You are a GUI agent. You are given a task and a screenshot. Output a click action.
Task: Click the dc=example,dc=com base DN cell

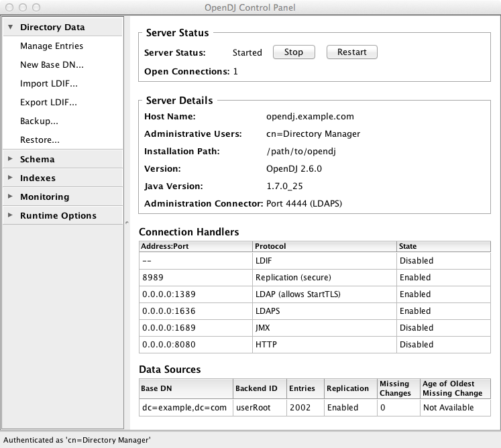click(x=186, y=408)
